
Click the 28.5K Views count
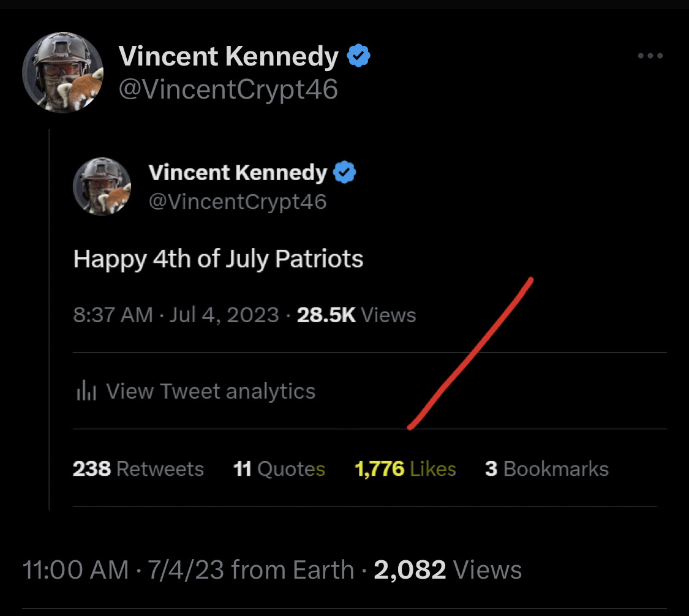pyautogui.click(x=356, y=315)
